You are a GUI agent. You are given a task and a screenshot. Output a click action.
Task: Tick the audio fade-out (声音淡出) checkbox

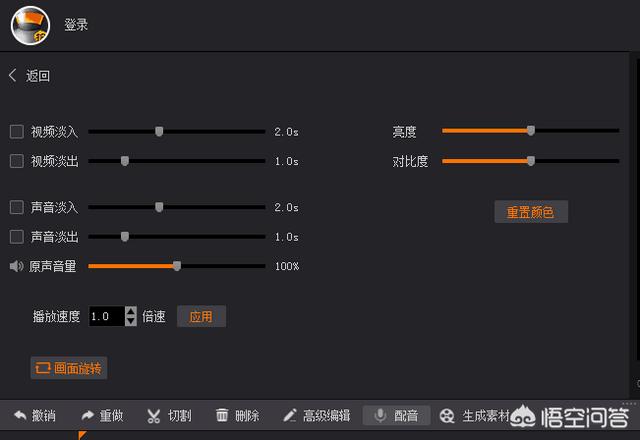tap(16, 237)
